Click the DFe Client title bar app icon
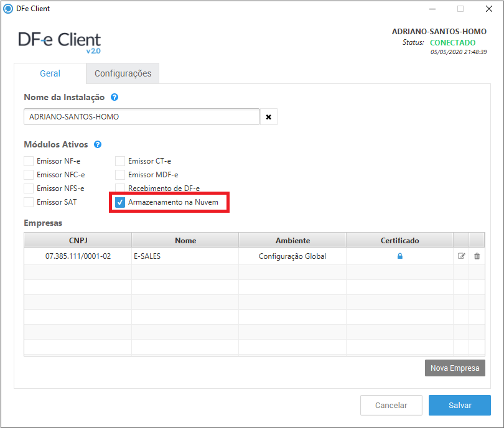 tap(8, 9)
